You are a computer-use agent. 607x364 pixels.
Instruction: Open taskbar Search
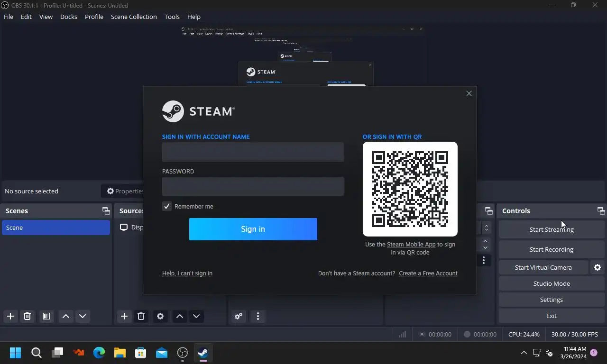pos(37,353)
